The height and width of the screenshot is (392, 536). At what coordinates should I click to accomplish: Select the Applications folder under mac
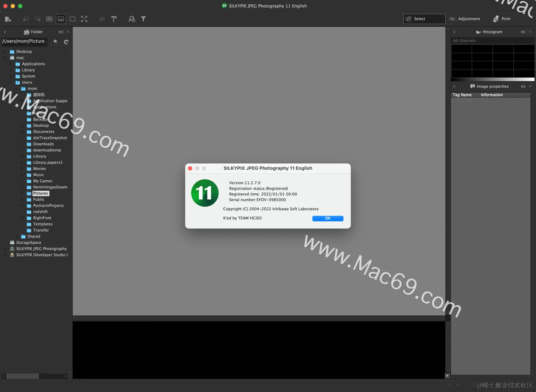click(33, 64)
